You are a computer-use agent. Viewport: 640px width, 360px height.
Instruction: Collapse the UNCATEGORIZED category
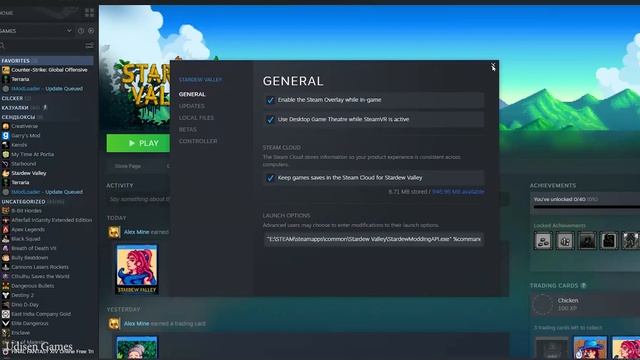coord(23,202)
